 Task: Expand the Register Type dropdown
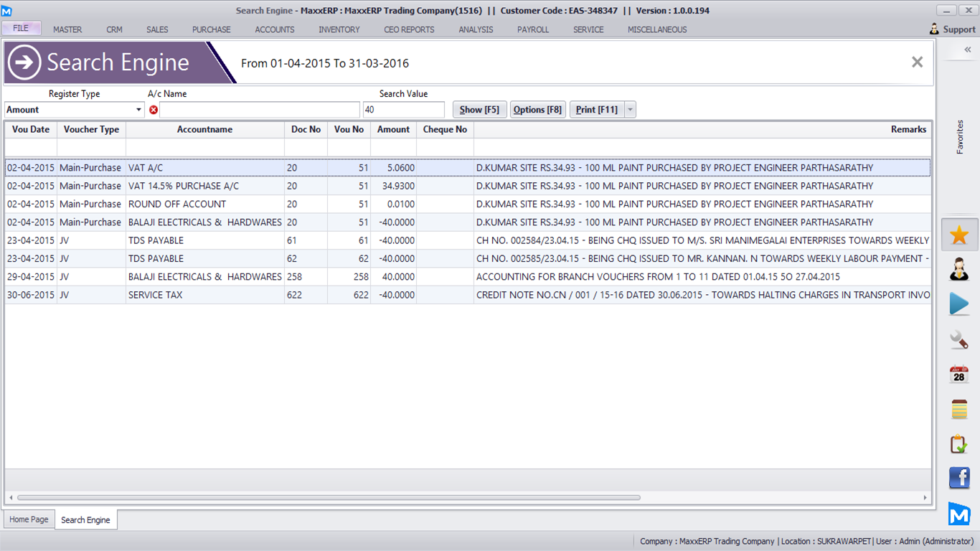[x=139, y=110]
